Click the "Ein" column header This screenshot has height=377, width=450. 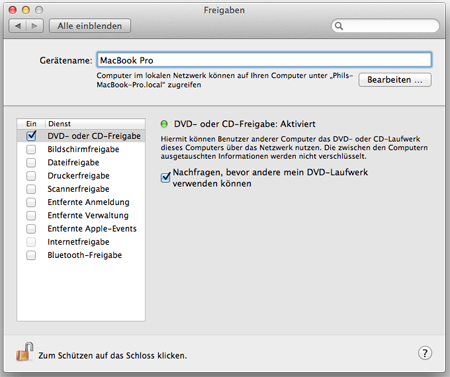[31, 124]
